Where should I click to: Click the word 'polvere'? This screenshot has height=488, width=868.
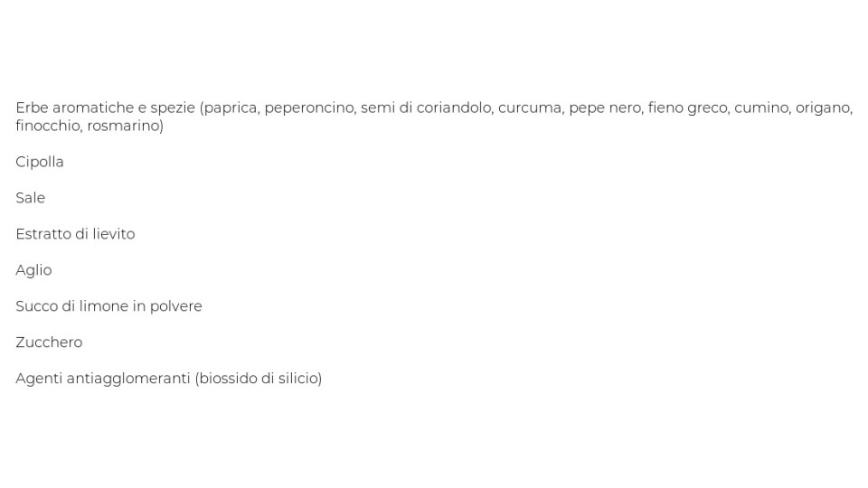[x=176, y=306]
